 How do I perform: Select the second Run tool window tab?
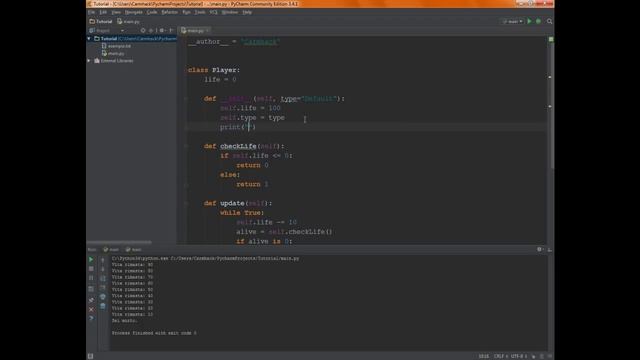pyautogui.click(x=133, y=249)
